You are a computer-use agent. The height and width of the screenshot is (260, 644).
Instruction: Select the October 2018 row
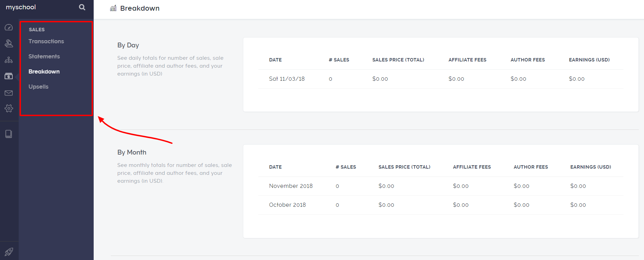(288, 205)
